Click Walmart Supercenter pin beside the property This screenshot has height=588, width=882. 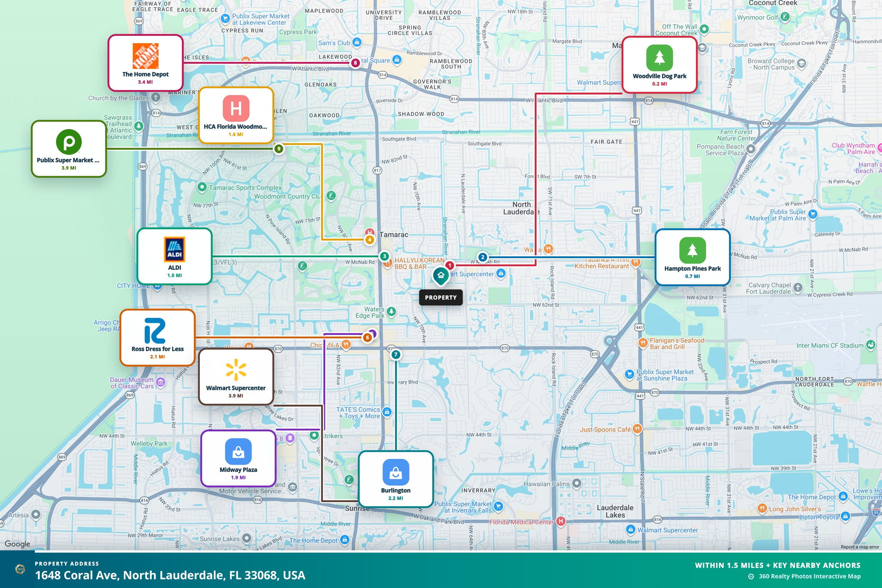tap(500, 273)
